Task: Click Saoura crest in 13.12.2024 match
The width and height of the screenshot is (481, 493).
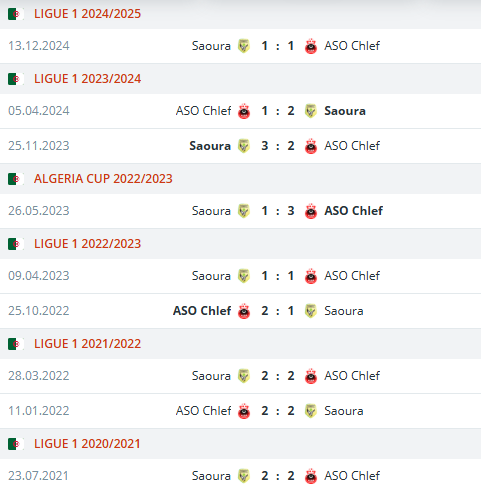Action: [x=244, y=46]
